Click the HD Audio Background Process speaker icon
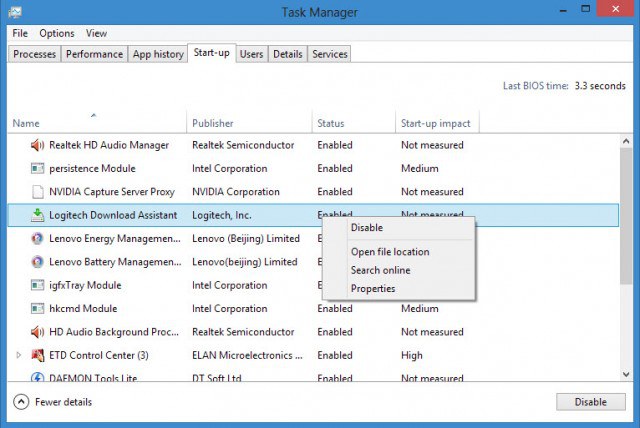Viewport: 640px width, 428px height. [37, 332]
